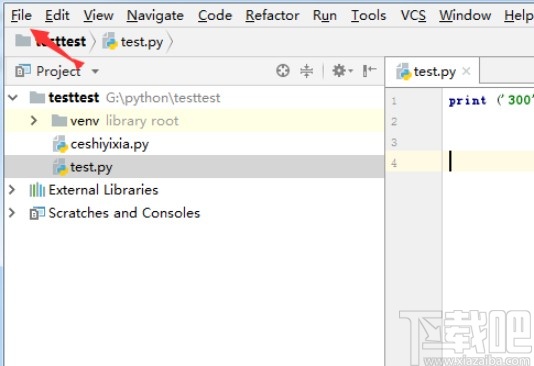Select ceshiyixia.py in the project tree
Image resolution: width=534 pixels, height=366 pixels.
tap(110, 144)
